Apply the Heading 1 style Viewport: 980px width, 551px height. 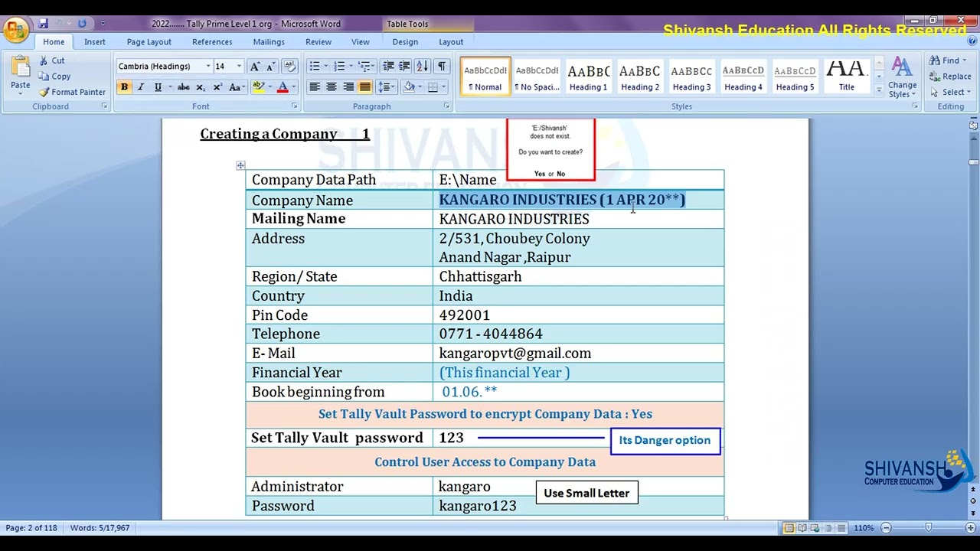pyautogui.click(x=588, y=77)
